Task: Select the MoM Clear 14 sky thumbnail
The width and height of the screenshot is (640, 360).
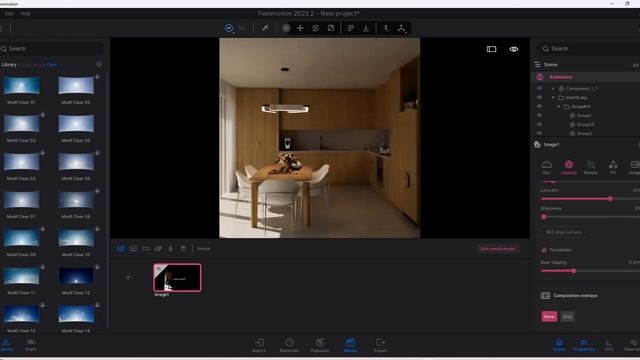Action: click(x=76, y=314)
